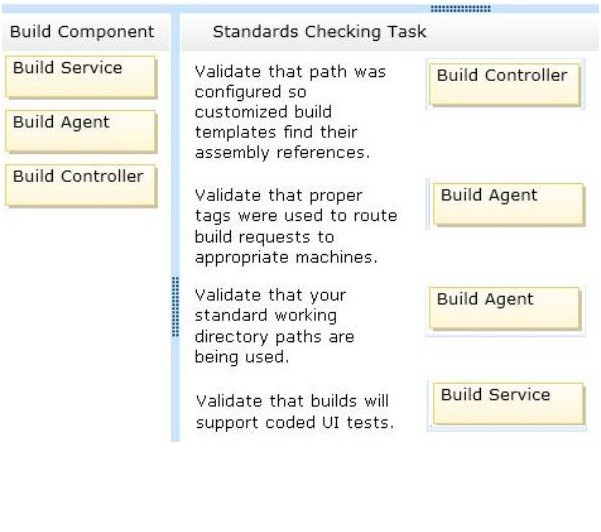Click the word 'assembly references' in first task
This screenshot has width=601, height=532.
[x=282, y=153]
